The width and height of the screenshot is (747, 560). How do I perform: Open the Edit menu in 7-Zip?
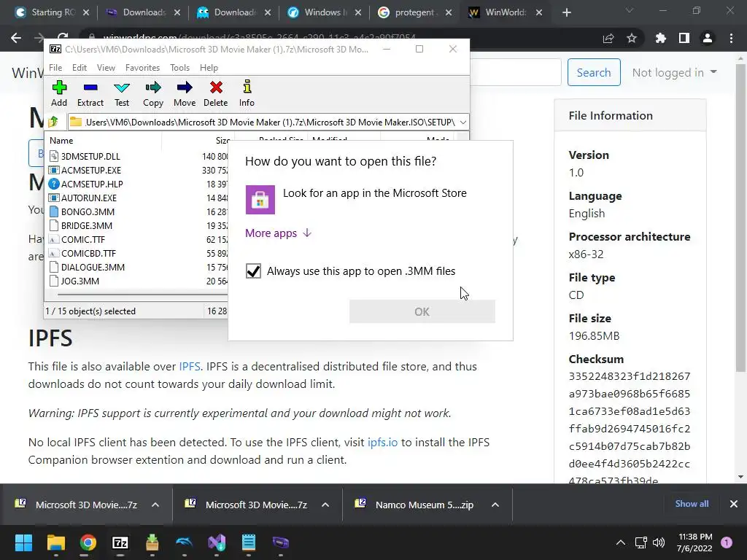(79, 68)
